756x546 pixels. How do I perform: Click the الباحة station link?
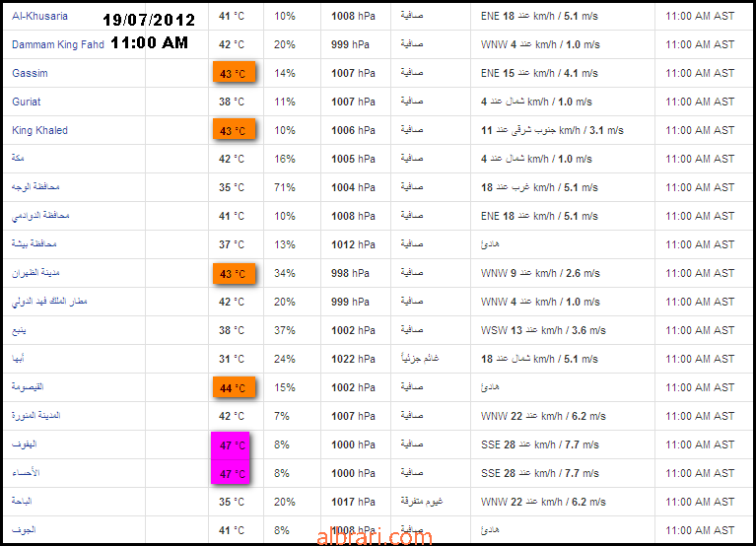[22, 501]
